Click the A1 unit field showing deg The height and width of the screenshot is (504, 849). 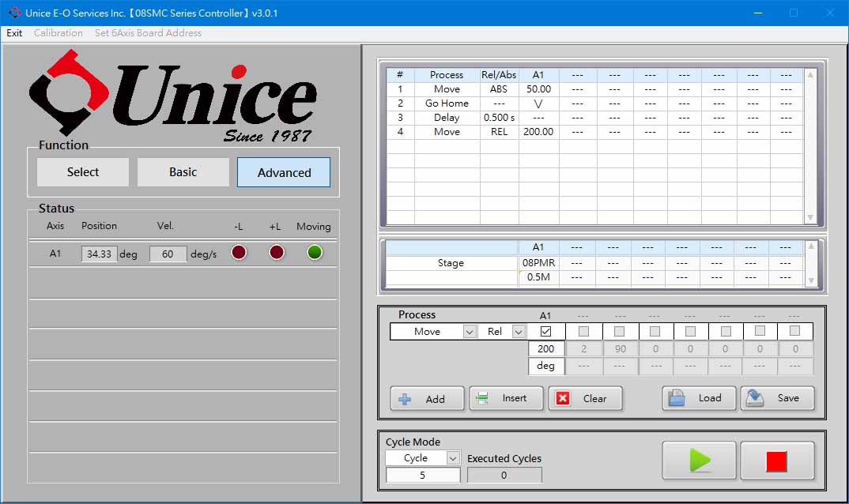[546, 366]
